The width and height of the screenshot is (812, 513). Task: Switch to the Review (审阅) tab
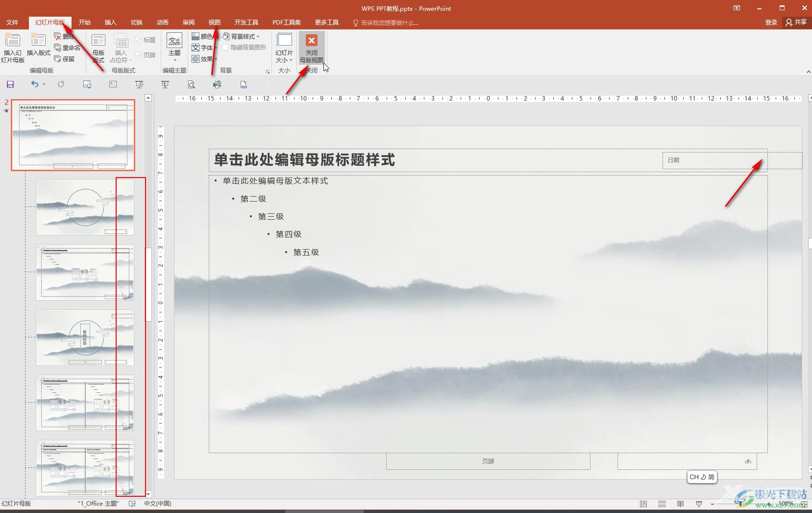[189, 23]
